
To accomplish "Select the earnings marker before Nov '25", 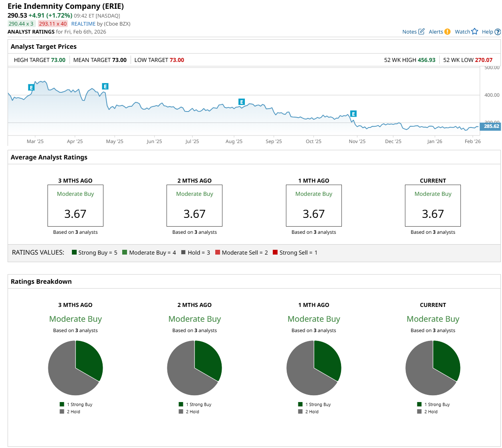I will coord(353,114).
